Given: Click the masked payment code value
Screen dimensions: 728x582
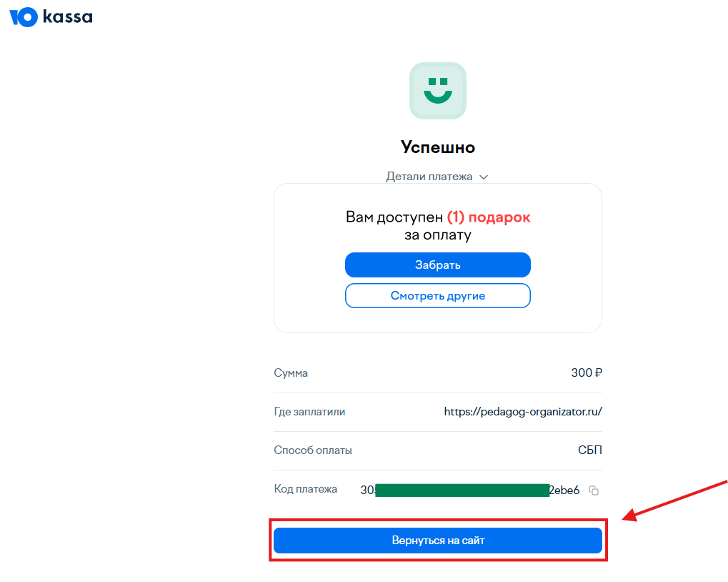Looking at the screenshot, I should coord(470,490).
